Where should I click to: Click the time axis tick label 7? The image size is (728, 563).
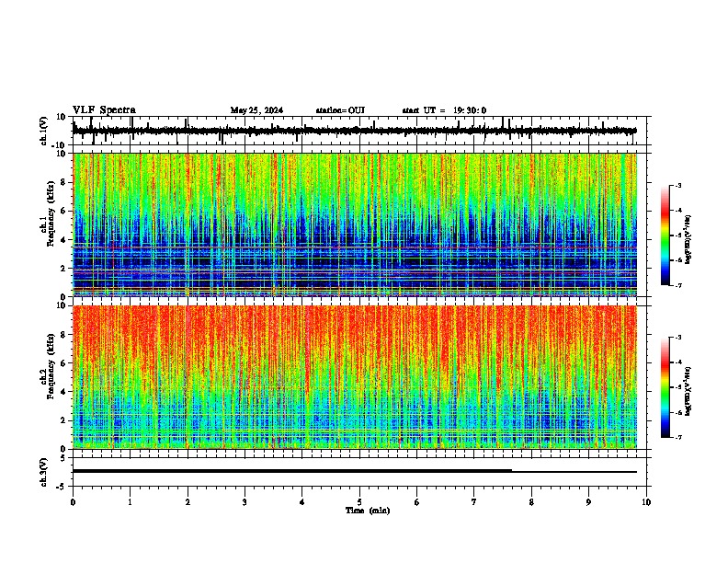(x=474, y=502)
